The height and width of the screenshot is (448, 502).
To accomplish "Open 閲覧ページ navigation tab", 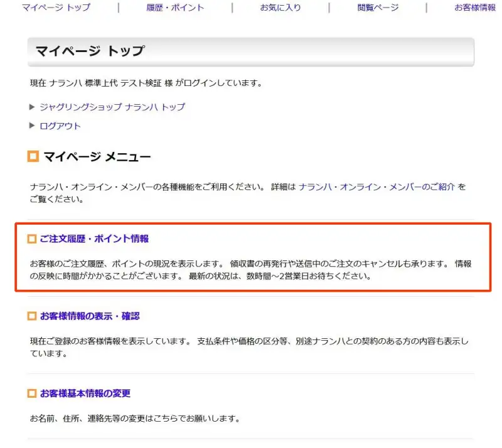I will point(378,8).
